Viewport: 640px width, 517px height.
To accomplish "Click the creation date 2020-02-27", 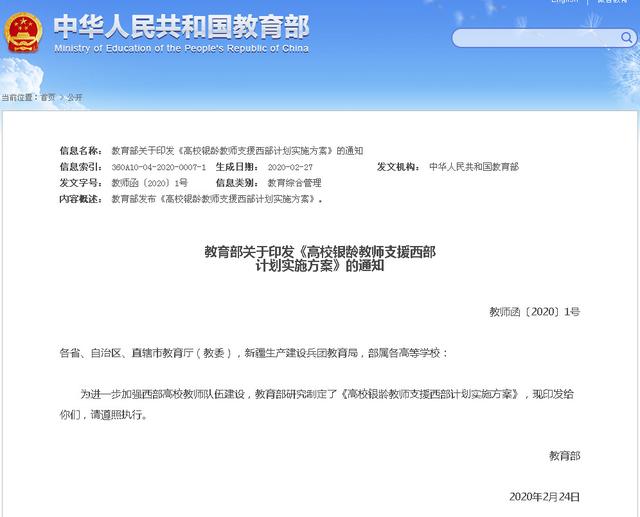I will 290,167.
